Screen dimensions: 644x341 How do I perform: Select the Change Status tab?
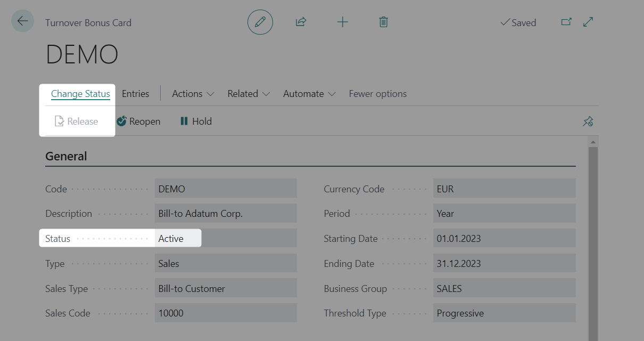click(x=80, y=94)
